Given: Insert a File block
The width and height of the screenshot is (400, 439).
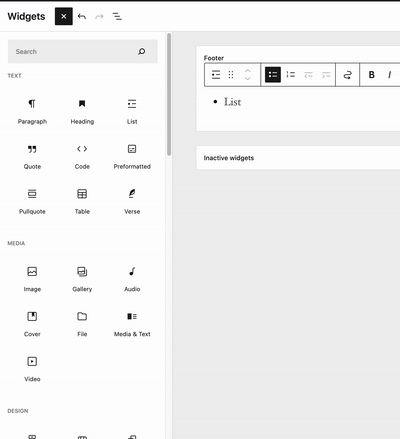Looking at the screenshot, I should (82, 324).
